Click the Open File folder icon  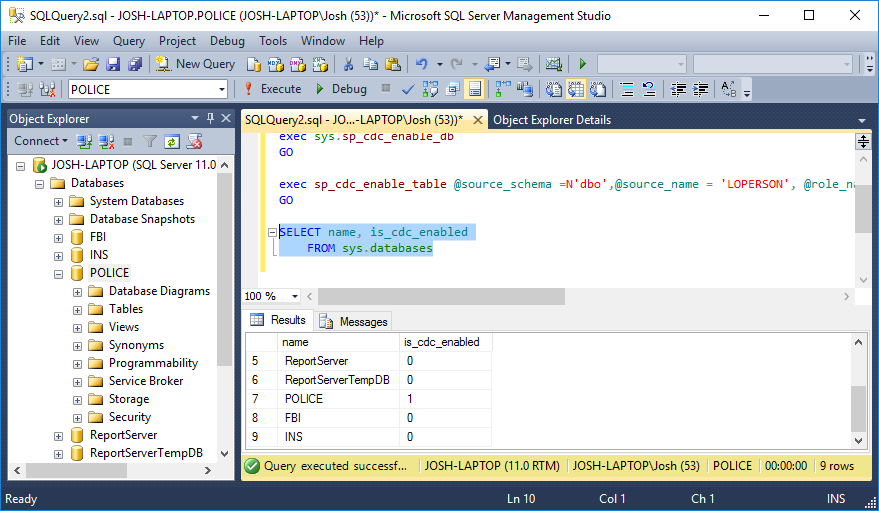[91, 64]
